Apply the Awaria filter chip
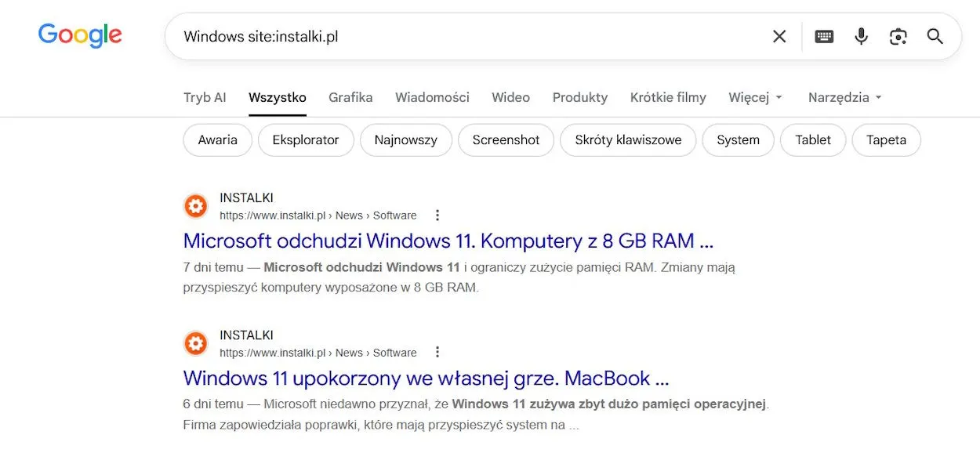 click(218, 140)
